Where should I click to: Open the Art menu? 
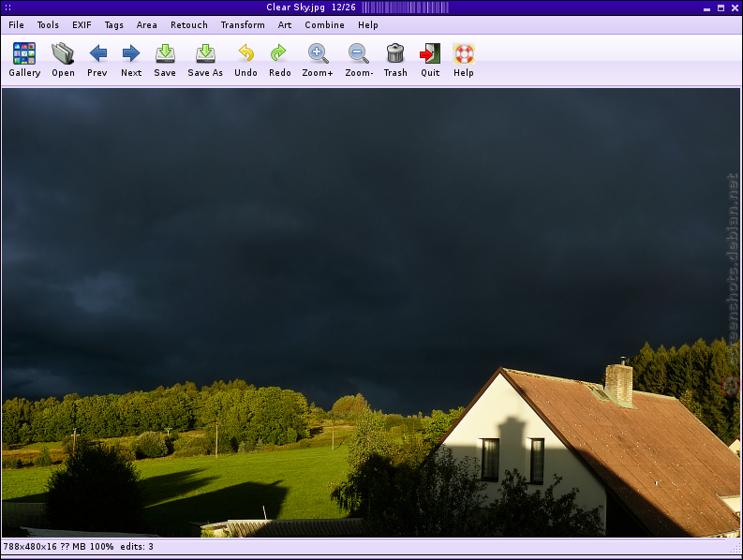(284, 25)
